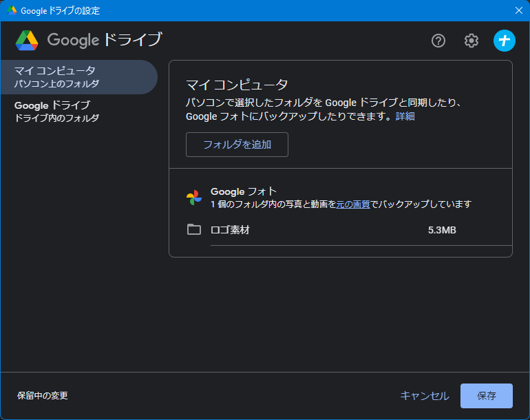The width and height of the screenshot is (530, 420).
Task: Open the 詳細 link
Action: tap(405, 116)
